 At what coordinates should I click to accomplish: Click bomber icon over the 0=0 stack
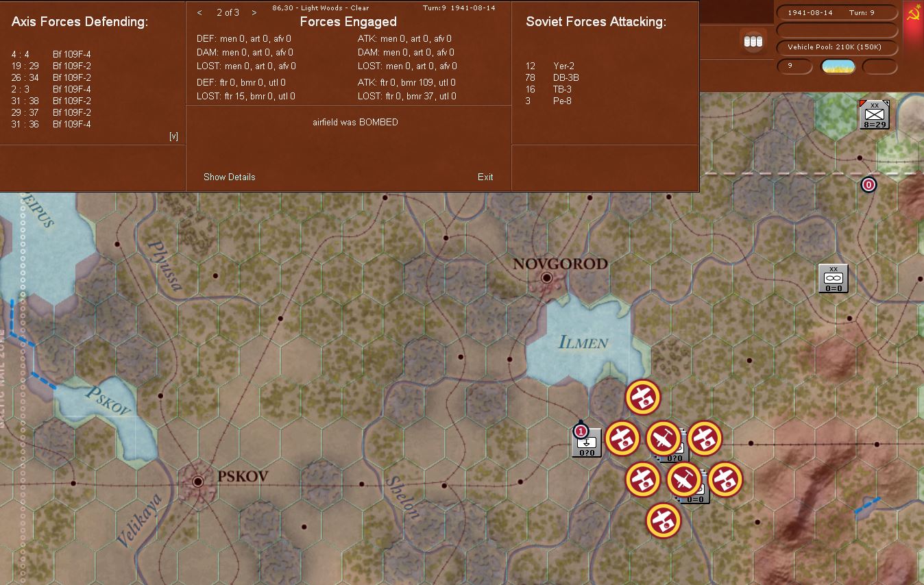(x=683, y=479)
